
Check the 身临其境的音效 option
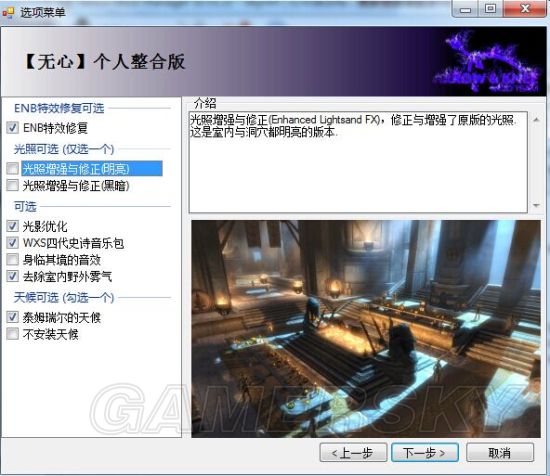(13, 260)
